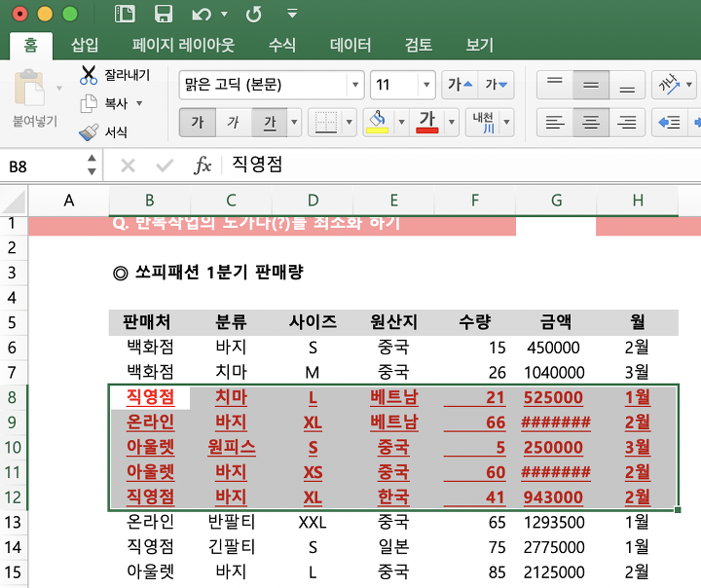Click the Name Box showing B8
The image size is (701, 588).
click(x=43, y=166)
